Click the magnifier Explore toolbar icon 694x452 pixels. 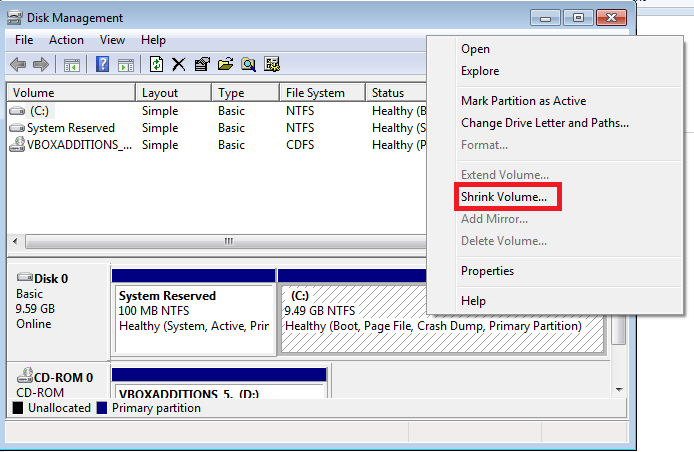(248, 65)
